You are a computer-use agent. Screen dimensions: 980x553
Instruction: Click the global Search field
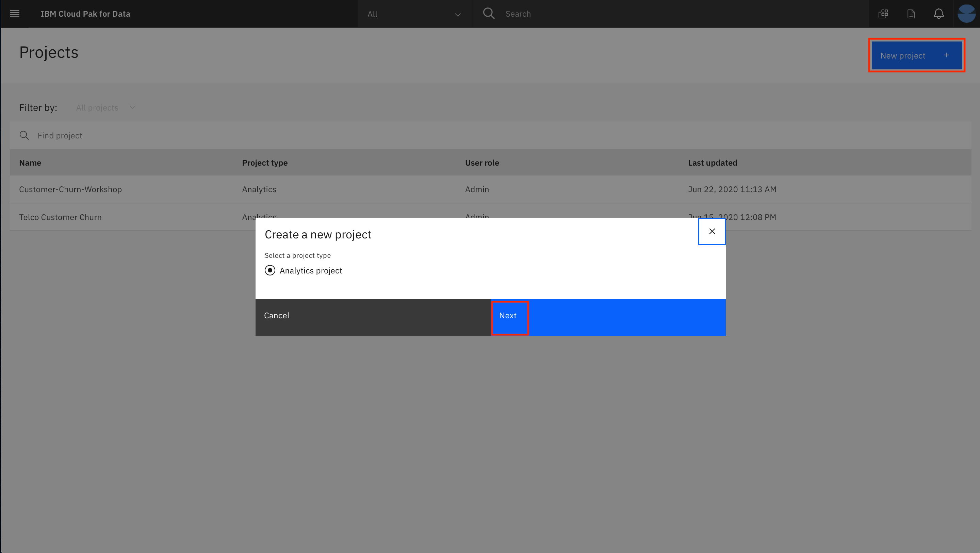(x=670, y=14)
